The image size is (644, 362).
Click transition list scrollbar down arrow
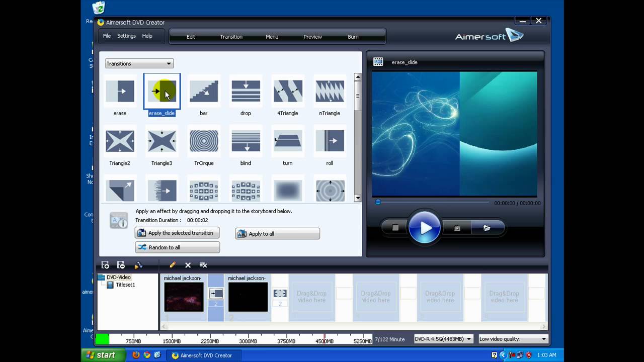coord(358,198)
